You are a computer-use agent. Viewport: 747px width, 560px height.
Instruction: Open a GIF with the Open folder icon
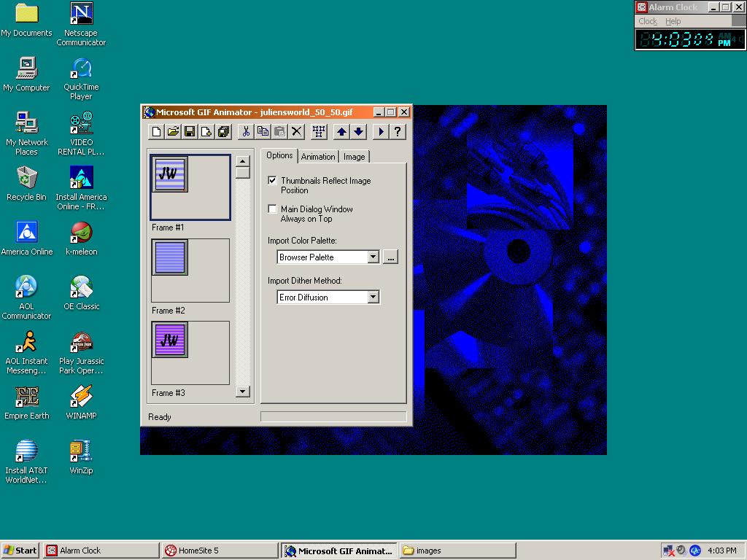click(x=173, y=132)
